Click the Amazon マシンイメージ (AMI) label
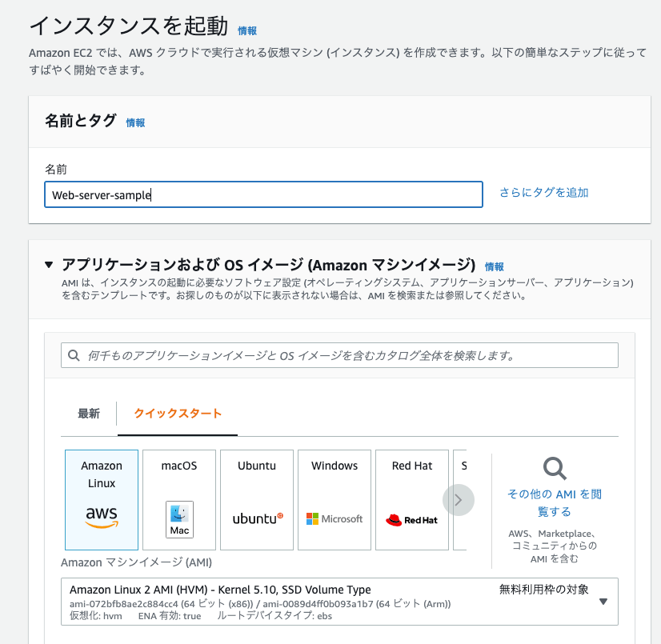The height and width of the screenshot is (644, 661). 136,562
